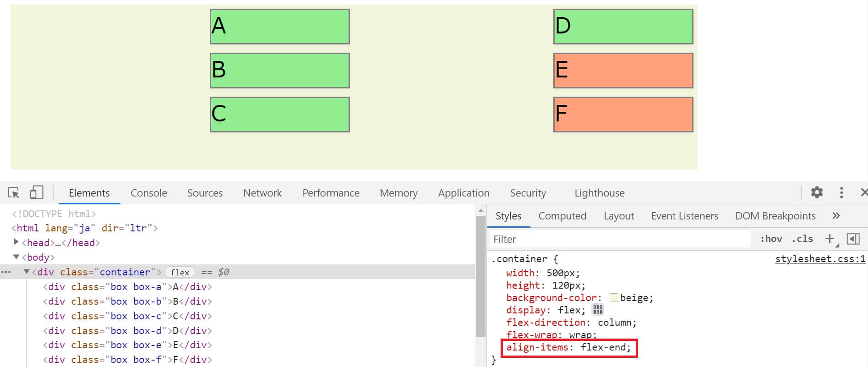Toggle the :hov element state panel

(x=771, y=239)
